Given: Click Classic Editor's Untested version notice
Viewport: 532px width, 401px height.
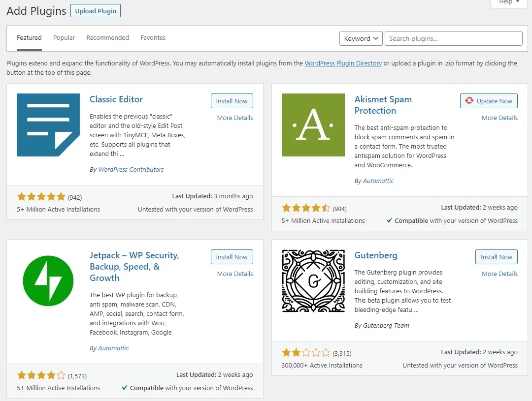Looking at the screenshot, I should pyautogui.click(x=196, y=210).
